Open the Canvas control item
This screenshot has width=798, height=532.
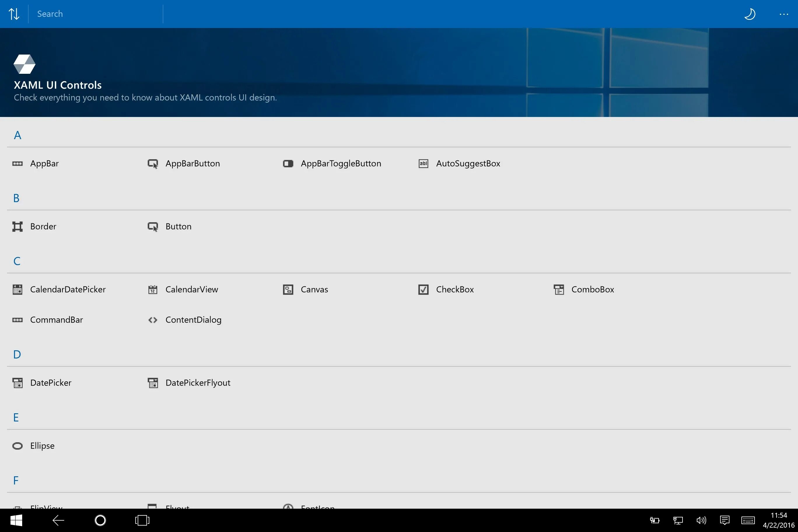click(x=314, y=289)
